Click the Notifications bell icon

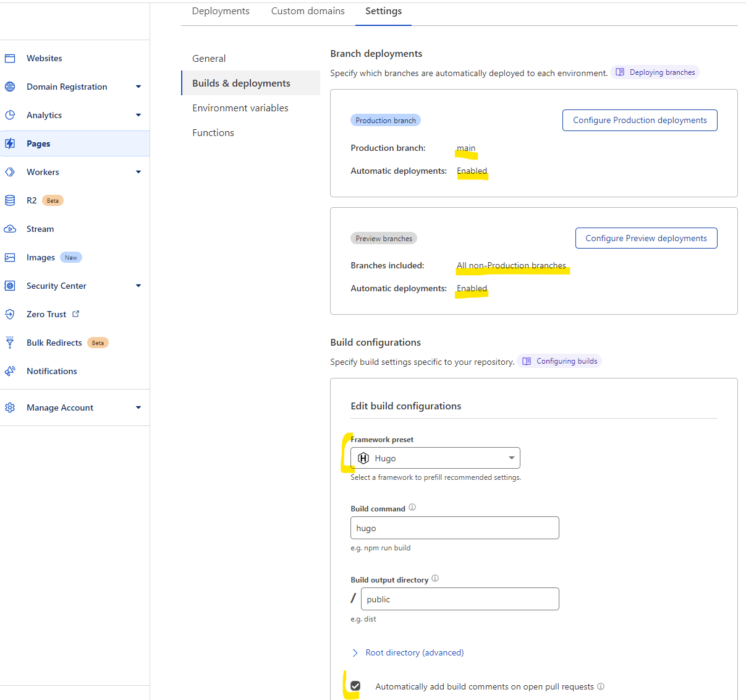(x=10, y=370)
